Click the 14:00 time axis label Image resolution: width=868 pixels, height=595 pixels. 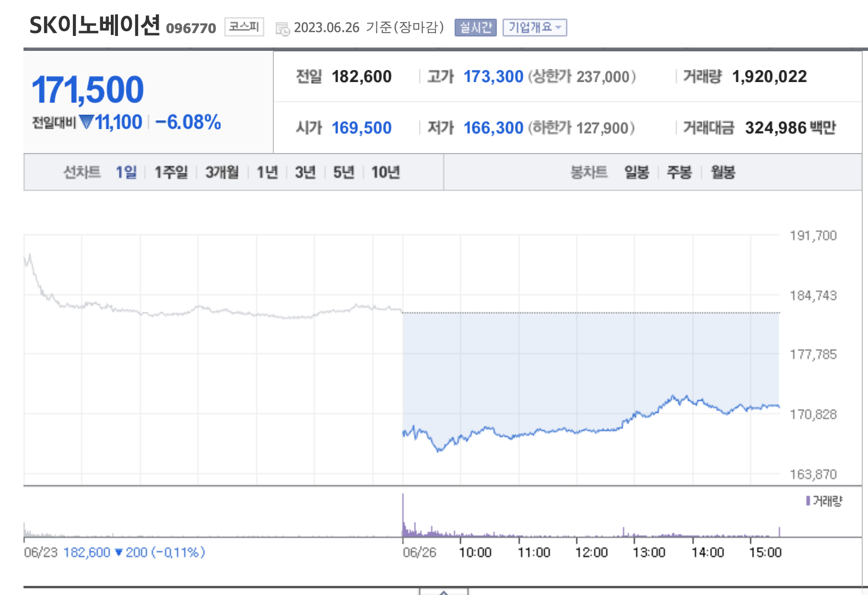point(707,552)
